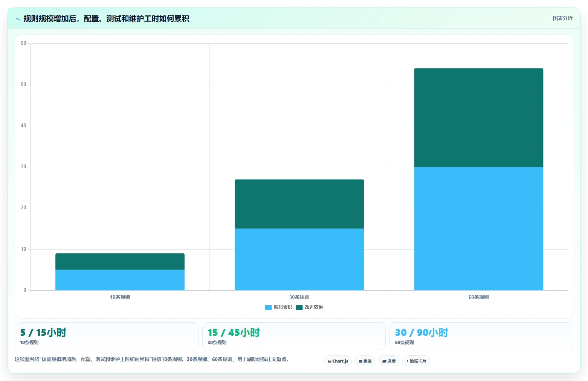Click the blue segment of 60条规则 bar
The height and width of the screenshot is (381, 588).
pos(478,229)
